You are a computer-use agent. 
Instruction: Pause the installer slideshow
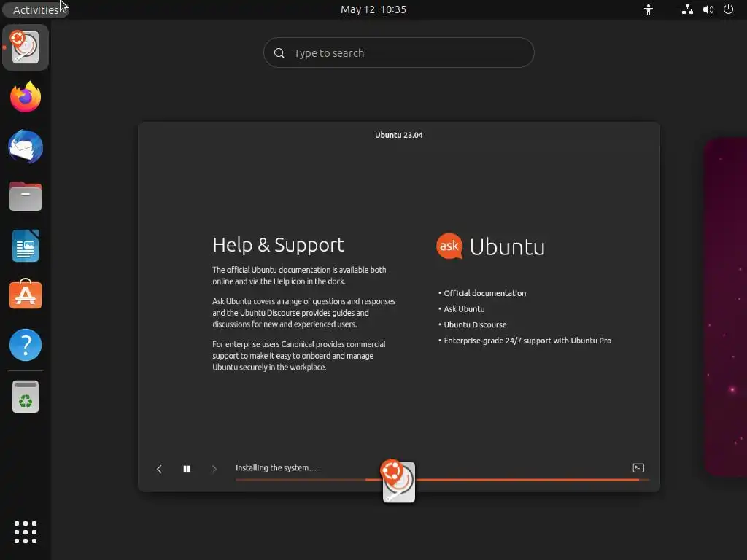187,469
